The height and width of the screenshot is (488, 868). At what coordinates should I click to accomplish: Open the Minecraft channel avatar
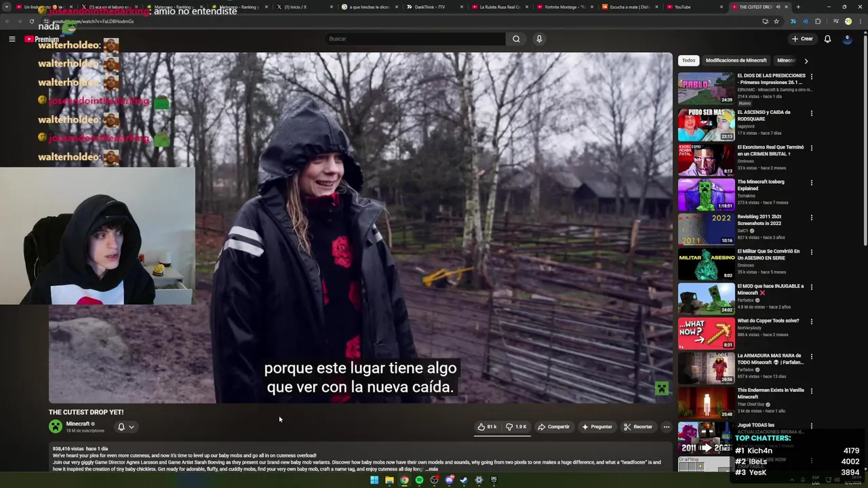click(56, 426)
